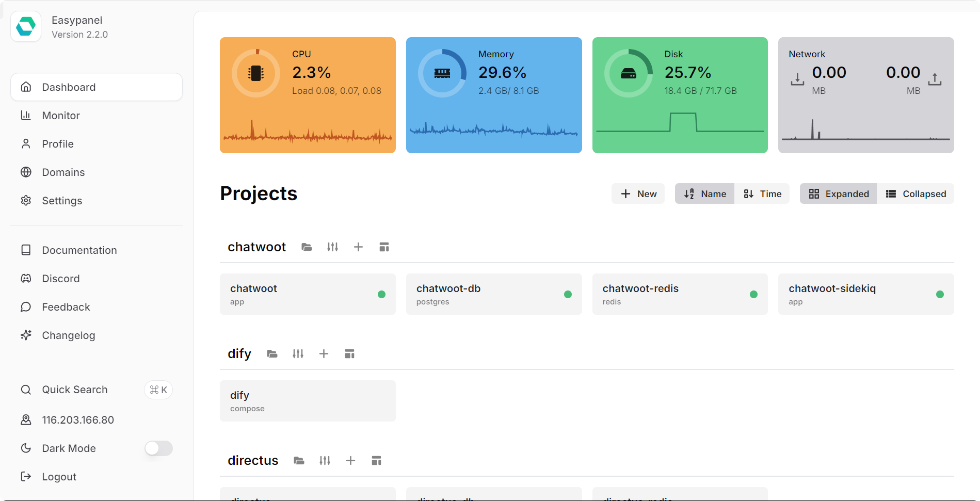This screenshot has height=501, width=980.
Task: Open chatwoot project settings sliders icon
Action: tap(332, 247)
